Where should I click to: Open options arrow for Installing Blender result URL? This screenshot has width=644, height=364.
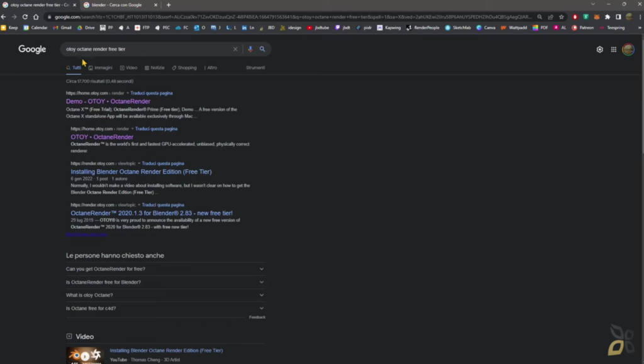coord(139,163)
